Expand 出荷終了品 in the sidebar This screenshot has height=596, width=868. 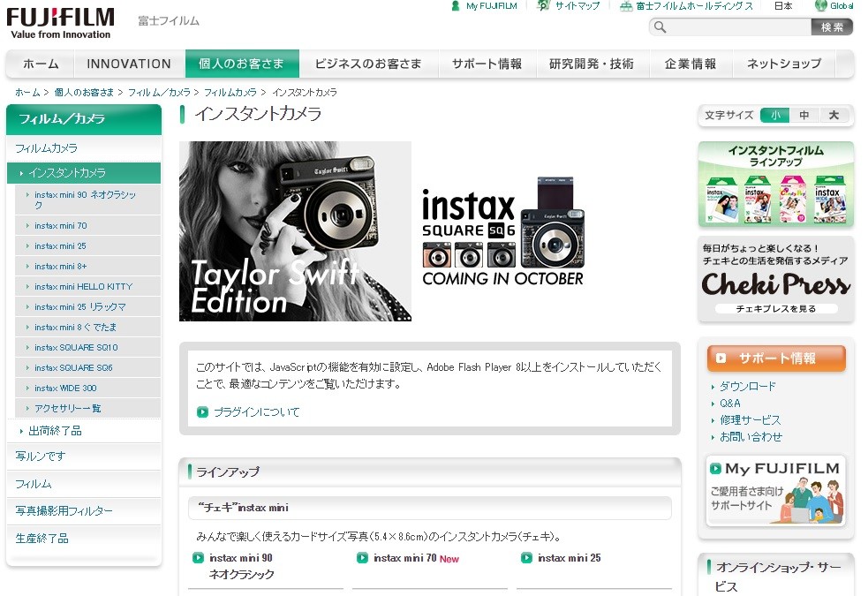[x=55, y=431]
